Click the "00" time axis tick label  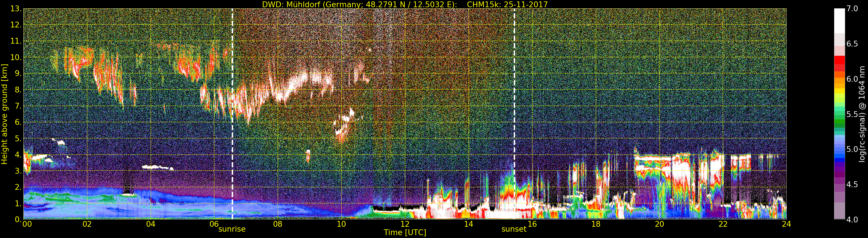point(27,224)
